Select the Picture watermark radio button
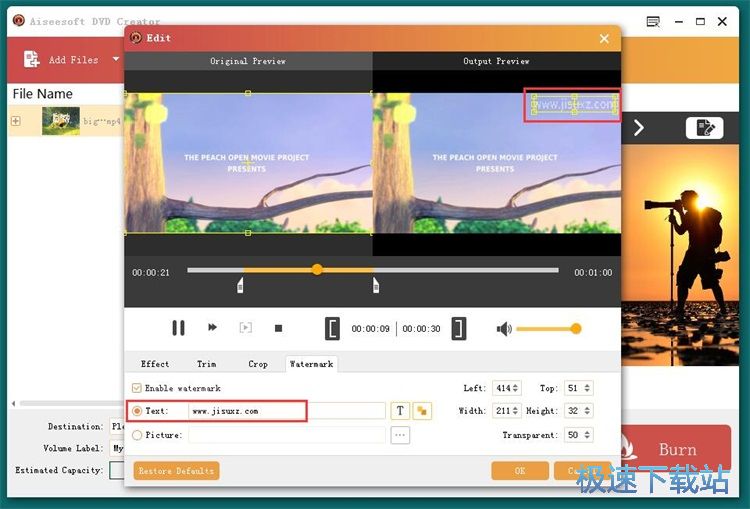This screenshot has width=750, height=509. [137, 435]
